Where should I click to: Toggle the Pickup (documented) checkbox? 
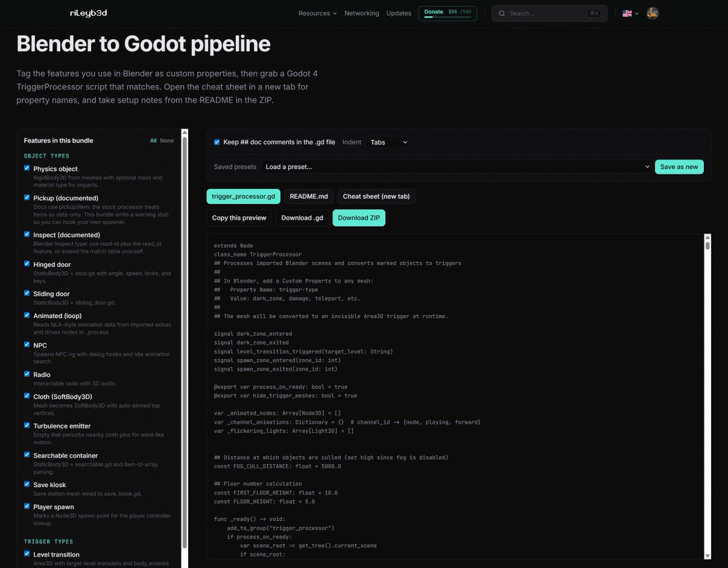click(27, 197)
